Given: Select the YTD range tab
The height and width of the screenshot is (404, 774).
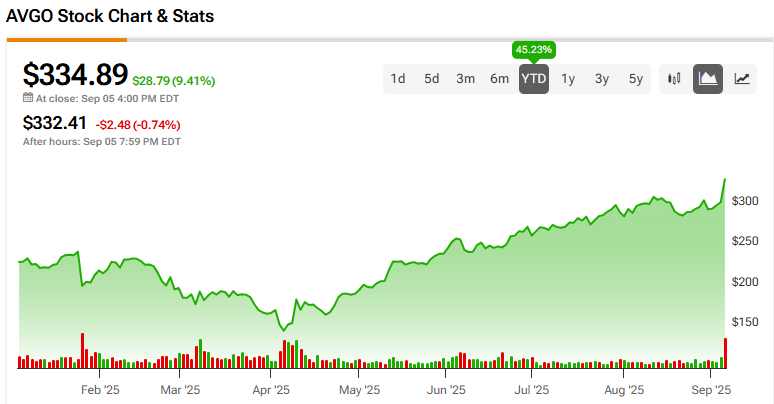Looking at the screenshot, I should [533, 79].
